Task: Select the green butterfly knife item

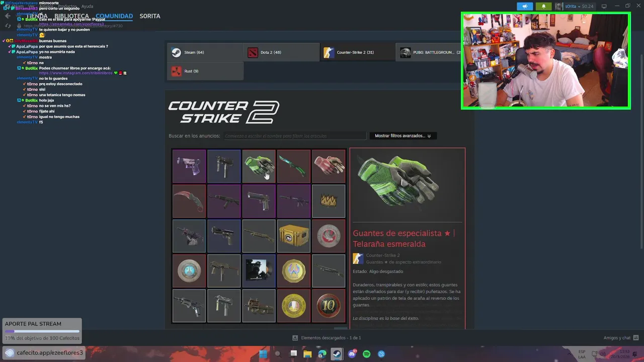Action: (x=294, y=166)
